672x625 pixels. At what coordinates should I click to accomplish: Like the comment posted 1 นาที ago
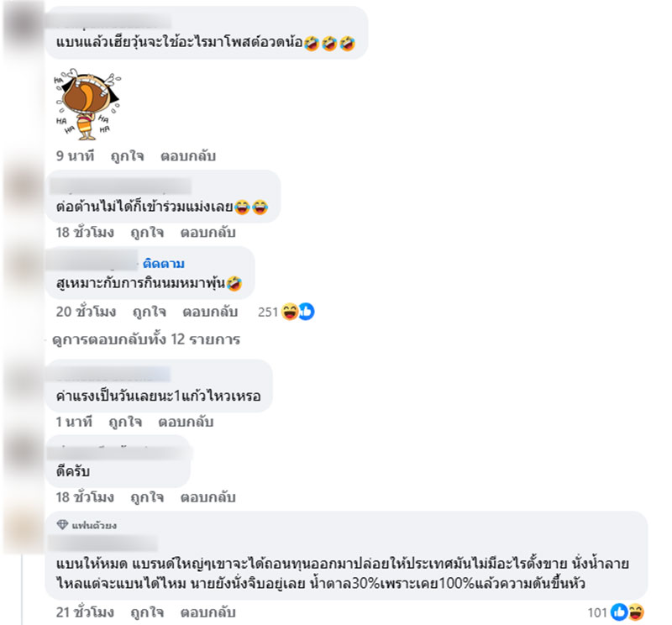[125, 422]
